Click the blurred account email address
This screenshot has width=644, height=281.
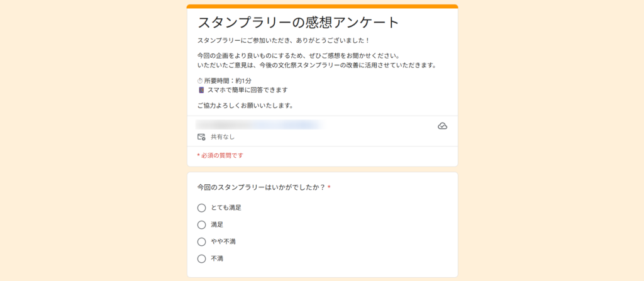click(x=258, y=124)
